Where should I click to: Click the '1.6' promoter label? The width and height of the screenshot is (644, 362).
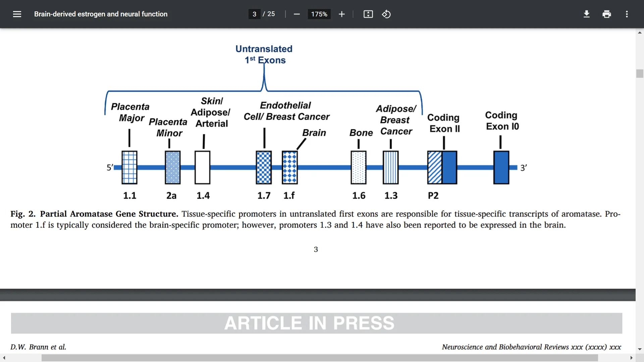(359, 195)
